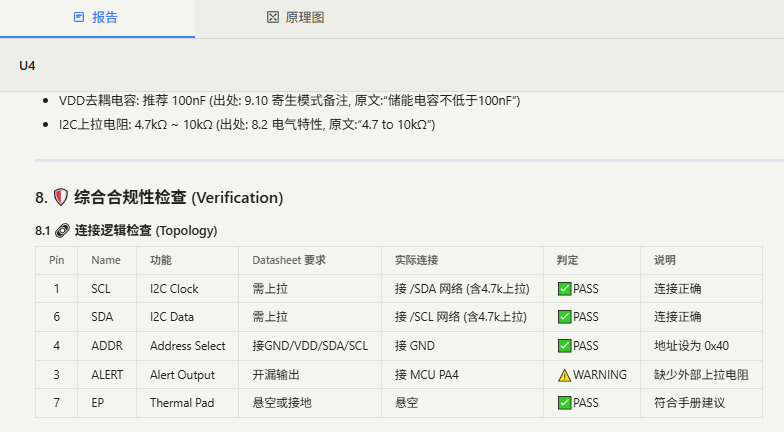Click the report icon beside 报告

pyautogui.click(x=79, y=18)
